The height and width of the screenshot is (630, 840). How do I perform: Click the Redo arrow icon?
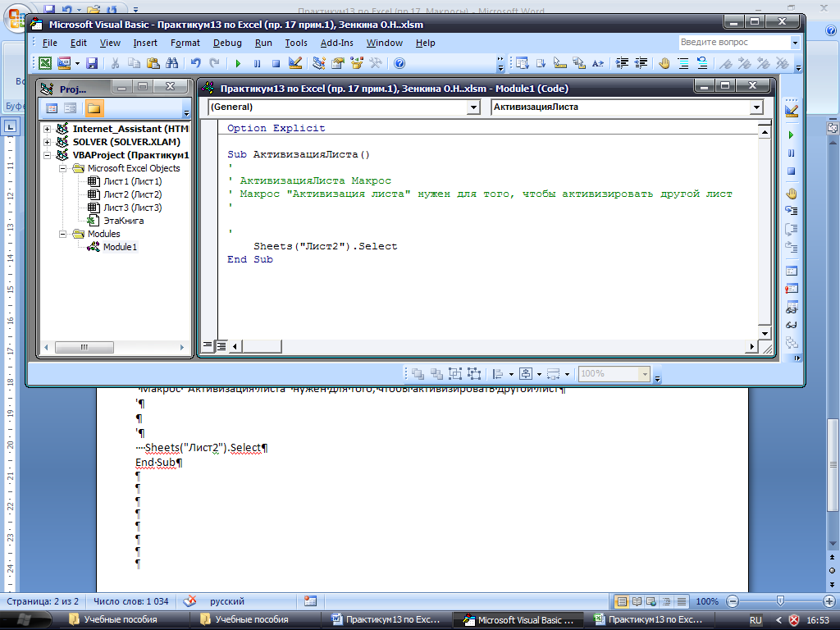coord(214,63)
